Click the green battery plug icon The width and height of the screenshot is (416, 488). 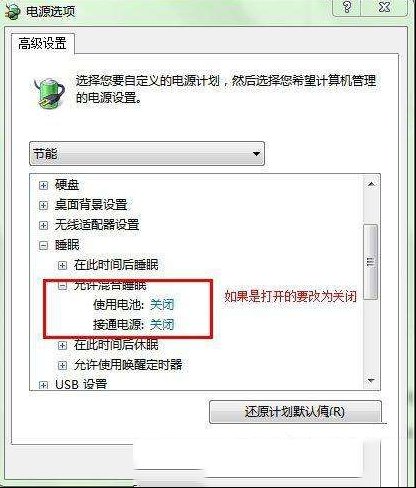49,93
